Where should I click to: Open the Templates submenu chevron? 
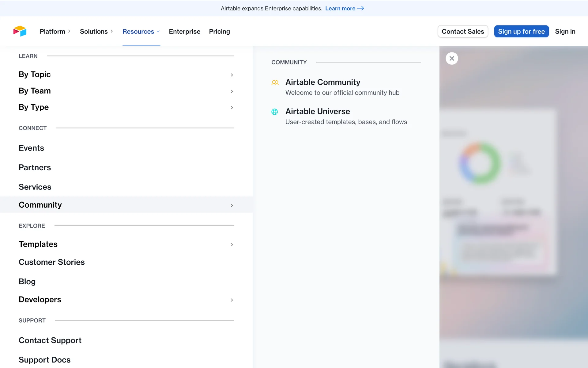(x=232, y=244)
